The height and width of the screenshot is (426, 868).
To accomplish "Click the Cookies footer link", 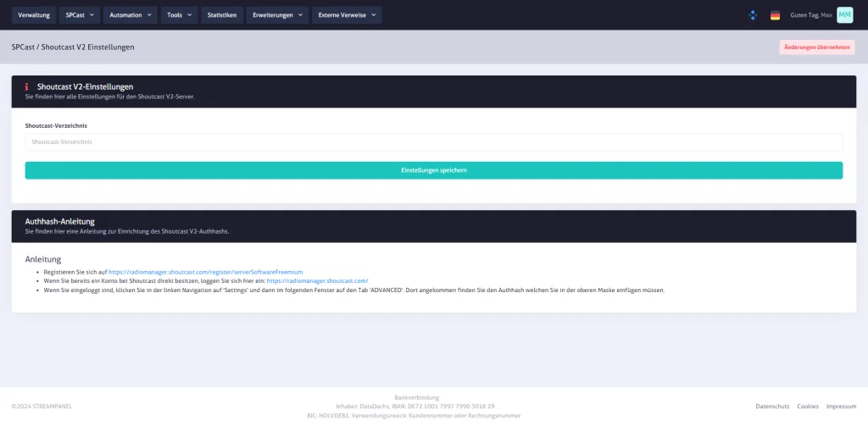I will pyautogui.click(x=808, y=407).
